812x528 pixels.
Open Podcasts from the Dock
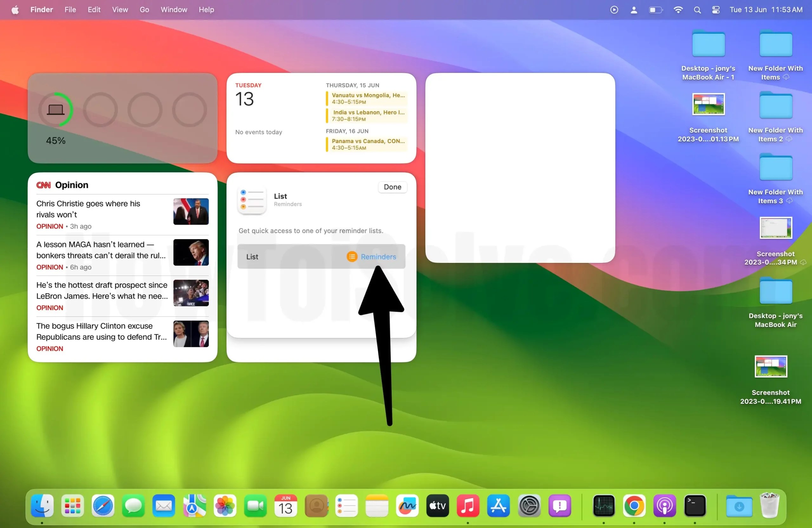click(x=665, y=506)
